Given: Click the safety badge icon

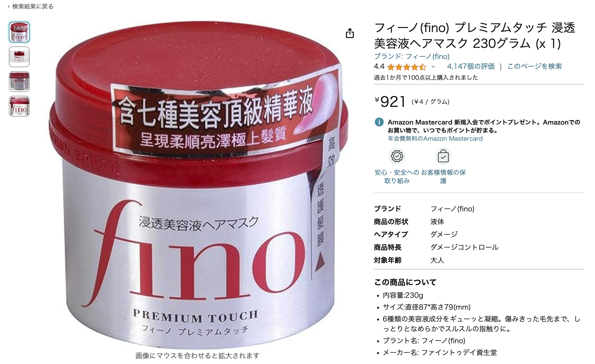Looking at the screenshot, I should pyautogui.click(x=397, y=156).
